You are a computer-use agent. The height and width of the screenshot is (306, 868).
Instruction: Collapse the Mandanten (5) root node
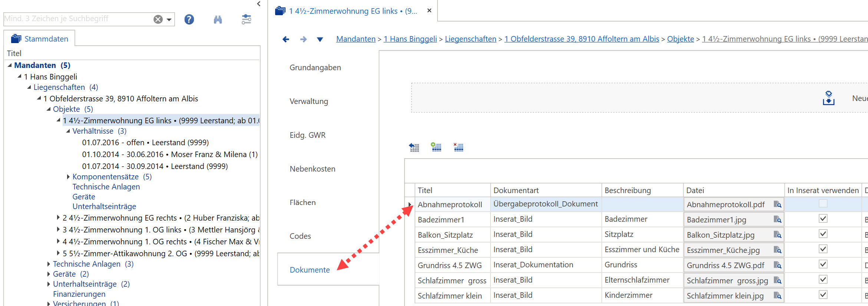click(10, 65)
